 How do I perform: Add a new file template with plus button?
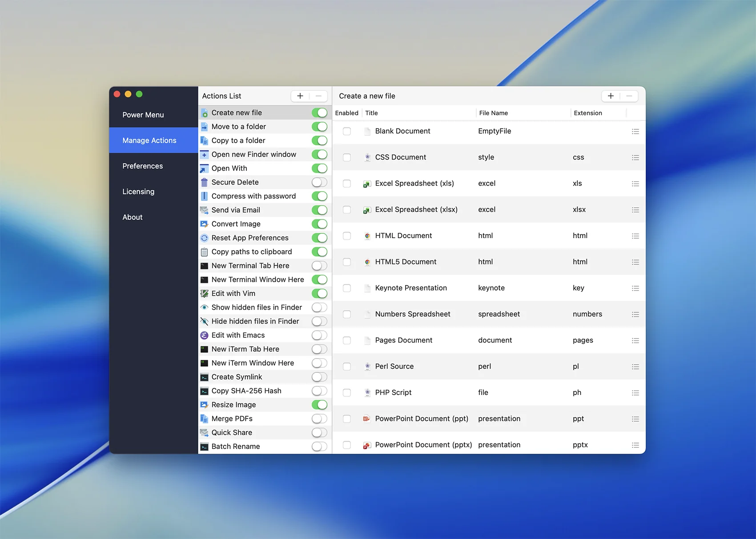point(611,96)
